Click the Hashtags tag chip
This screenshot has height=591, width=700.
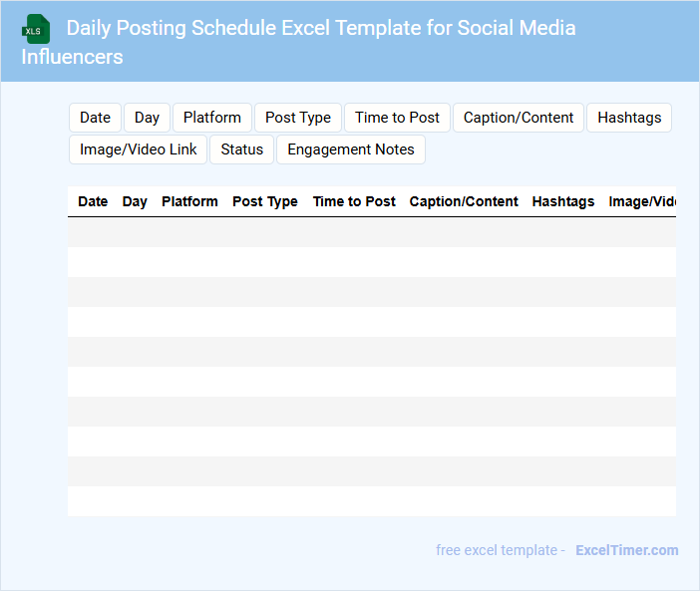629,118
